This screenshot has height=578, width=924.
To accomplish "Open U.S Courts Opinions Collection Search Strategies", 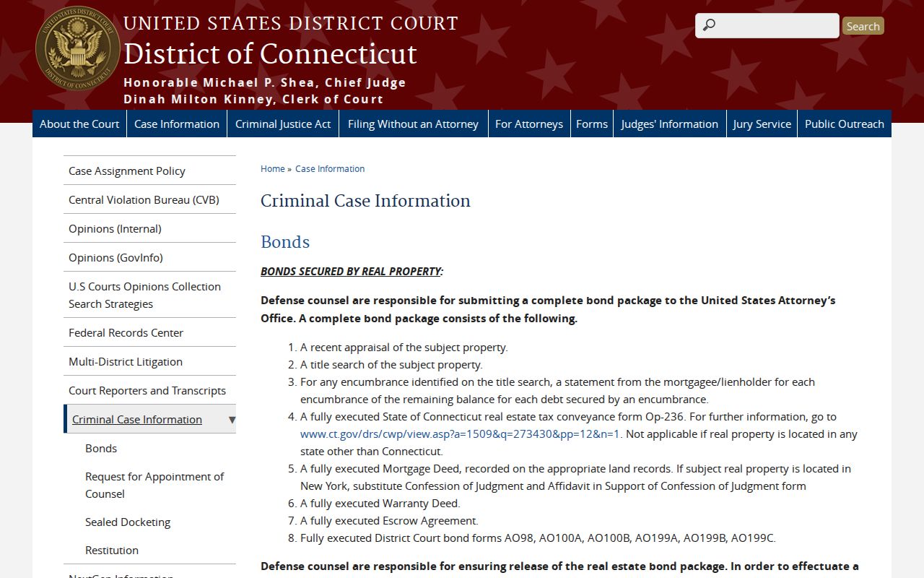I will point(149,295).
